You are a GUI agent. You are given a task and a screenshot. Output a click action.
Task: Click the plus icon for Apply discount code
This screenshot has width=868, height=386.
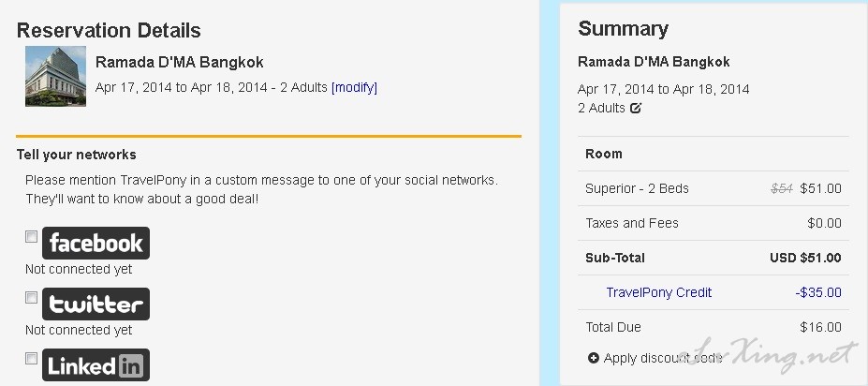[x=594, y=358]
